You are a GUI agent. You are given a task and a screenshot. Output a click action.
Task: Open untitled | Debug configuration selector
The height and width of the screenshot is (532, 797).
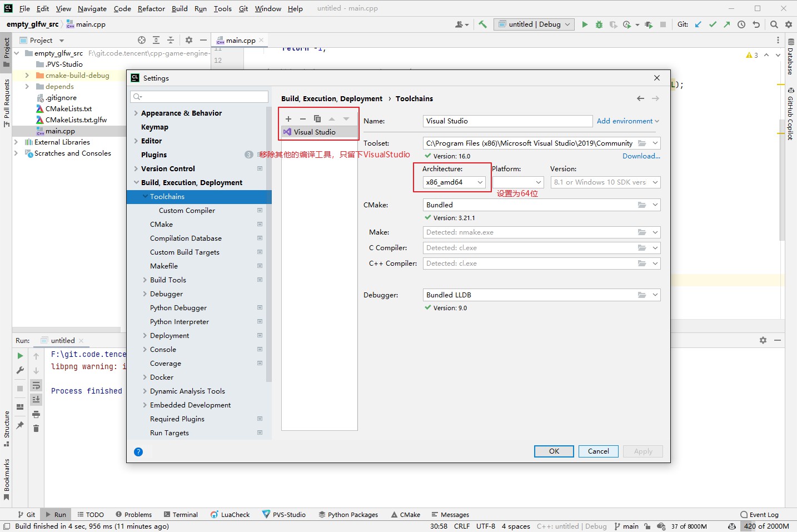(x=534, y=24)
